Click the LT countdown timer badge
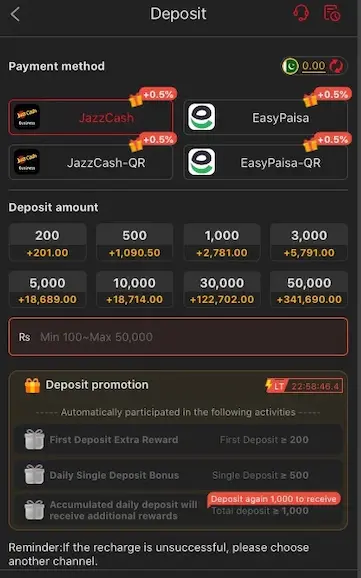 pos(304,386)
